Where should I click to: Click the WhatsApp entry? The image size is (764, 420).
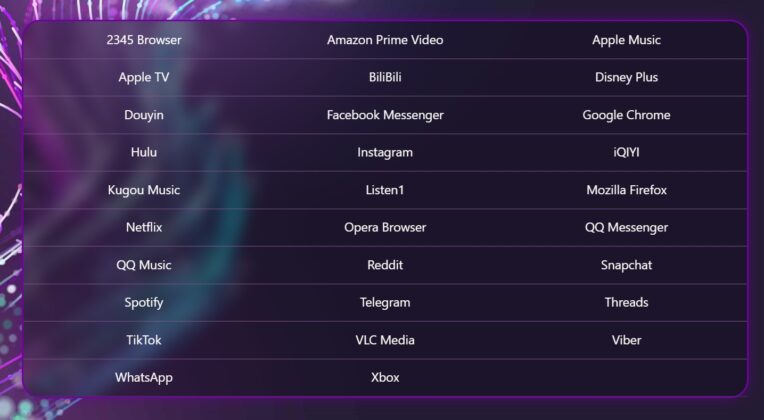coord(144,377)
